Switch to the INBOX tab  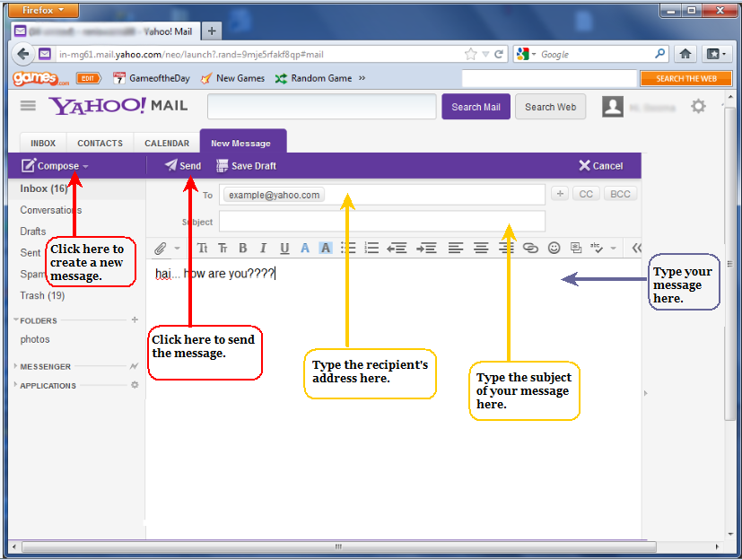[x=43, y=143]
